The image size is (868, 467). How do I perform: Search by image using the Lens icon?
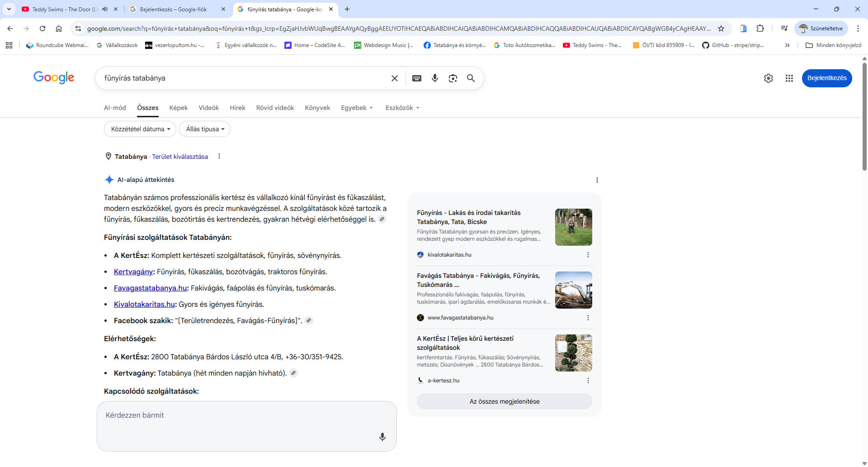click(x=453, y=78)
